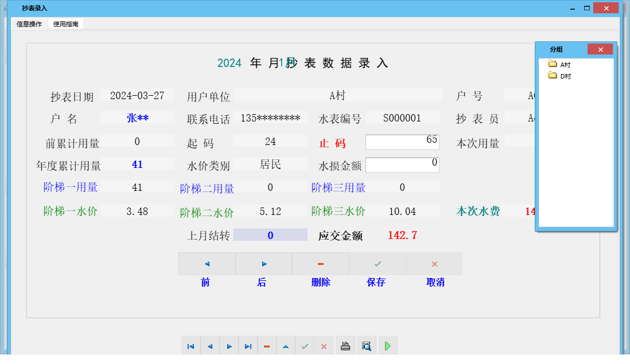Screen dimensions: 630x364
Task: Switch to the 使用指南 tab
Action: coord(66,24)
